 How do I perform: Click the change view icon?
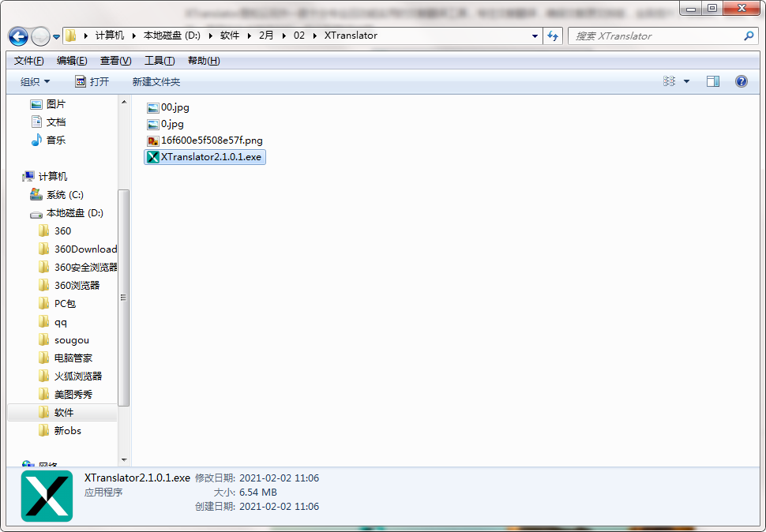(670, 81)
